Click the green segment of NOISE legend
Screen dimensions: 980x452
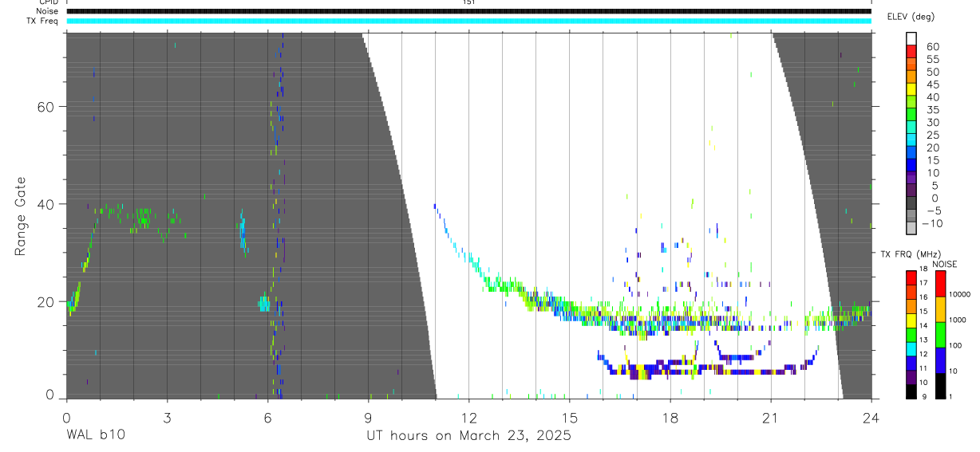pos(940,334)
